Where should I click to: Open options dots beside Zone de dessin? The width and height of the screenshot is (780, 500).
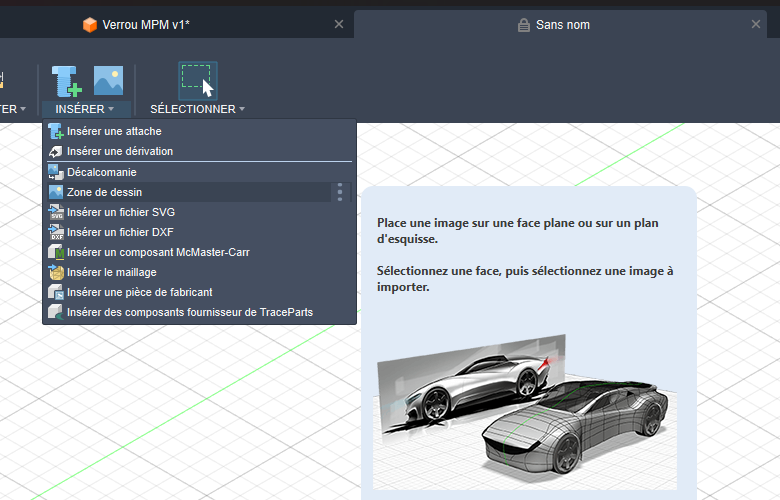point(340,192)
